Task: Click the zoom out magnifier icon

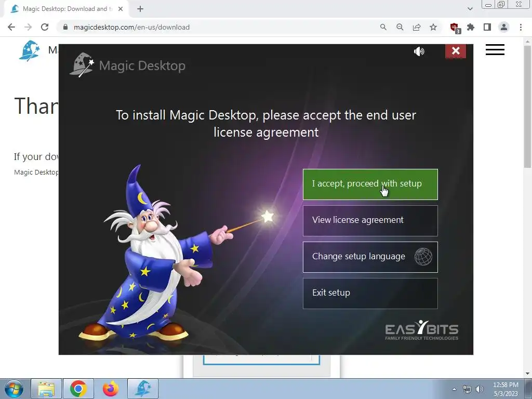Action: (400, 27)
